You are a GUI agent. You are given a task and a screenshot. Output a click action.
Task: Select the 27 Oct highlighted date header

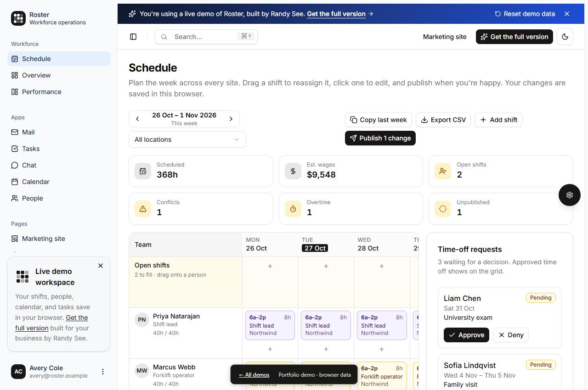[x=315, y=248]
